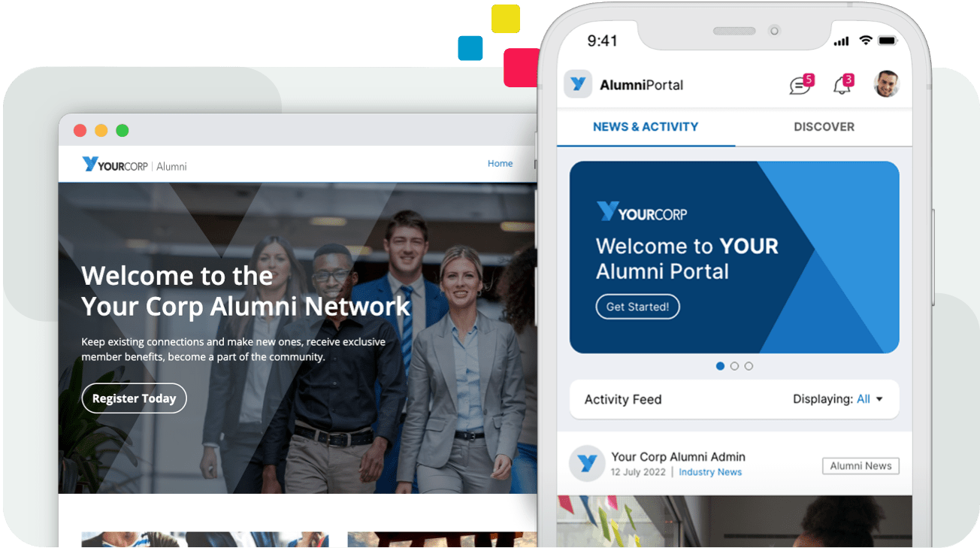
Task: Open the messages chat bubble icon
Action: point(800,86)
